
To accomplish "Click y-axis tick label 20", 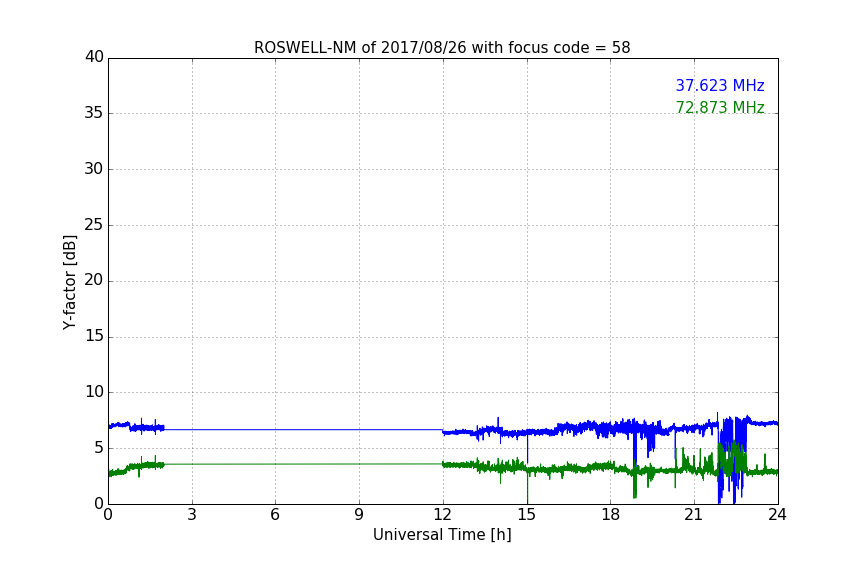I will point(94,280).
